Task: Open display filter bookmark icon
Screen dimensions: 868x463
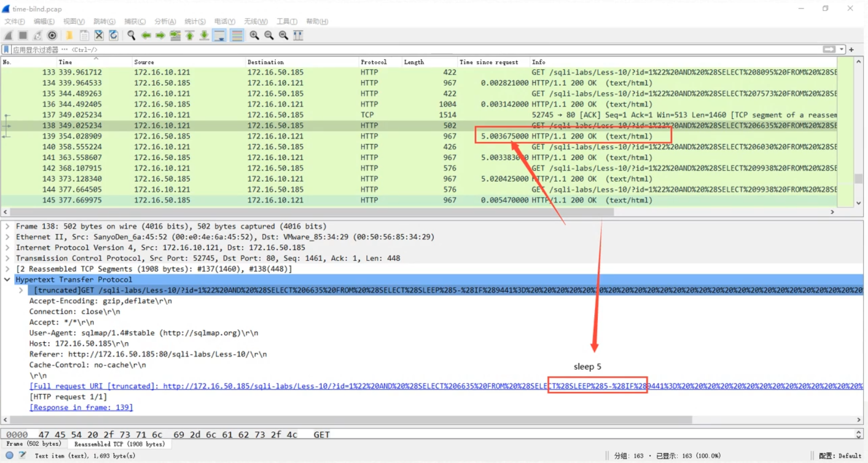Action: pyautogui.click(x=7, y=50)
